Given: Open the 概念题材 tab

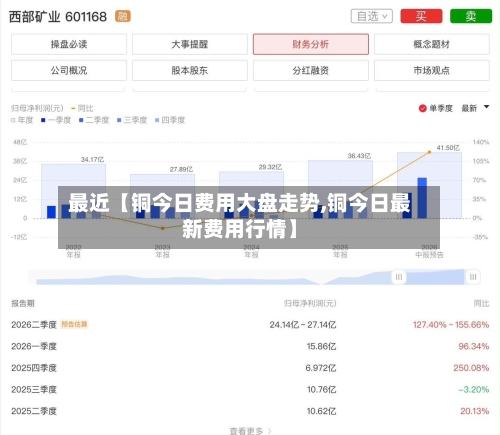Looking at the screenshot, I should click(432, 44).
